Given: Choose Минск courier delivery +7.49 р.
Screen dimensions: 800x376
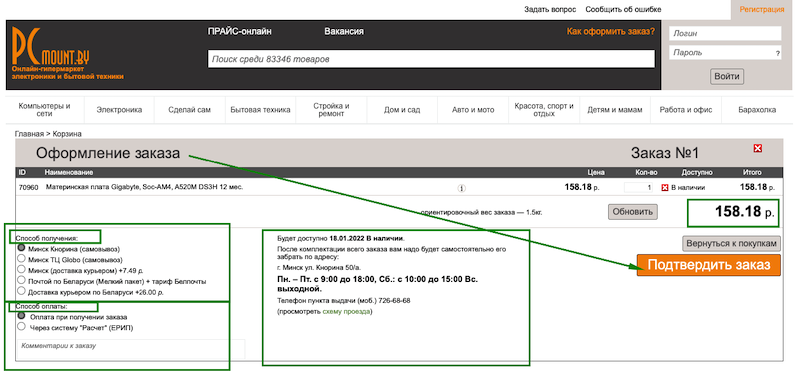Looking at the screenshot, I should point(21,269).
